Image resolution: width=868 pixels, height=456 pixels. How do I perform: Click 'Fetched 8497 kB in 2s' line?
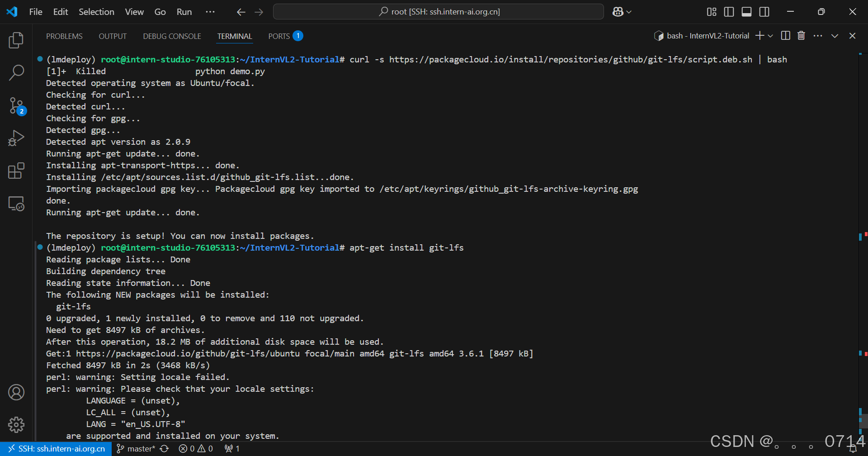click(128, 365)
